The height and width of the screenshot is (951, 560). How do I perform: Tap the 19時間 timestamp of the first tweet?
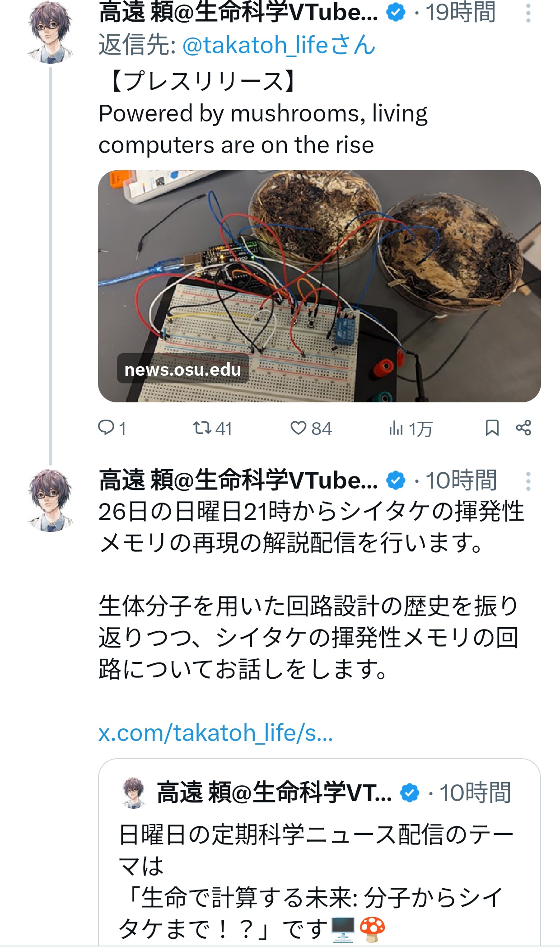[x=461, y=12]
